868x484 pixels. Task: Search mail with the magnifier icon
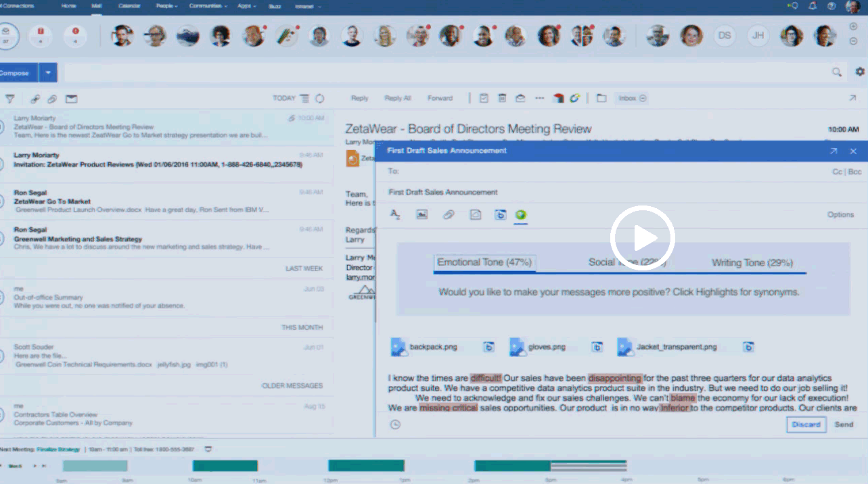(x=837, y=72)
